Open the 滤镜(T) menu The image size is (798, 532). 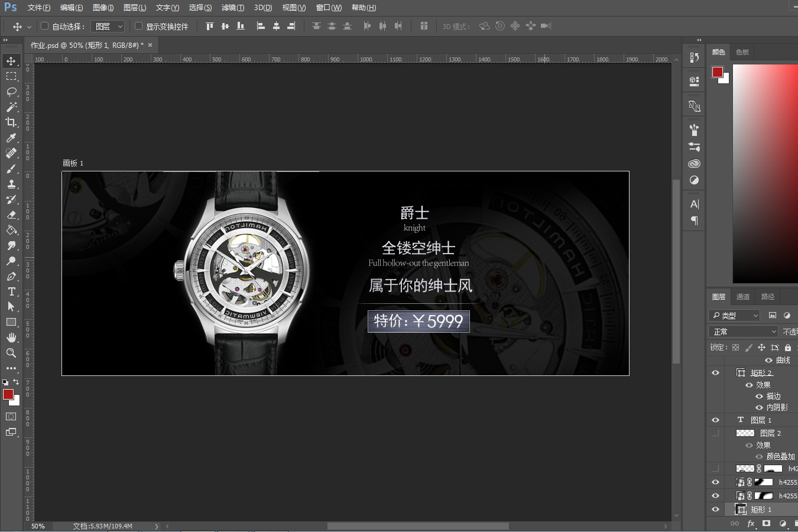click(232, 8)
